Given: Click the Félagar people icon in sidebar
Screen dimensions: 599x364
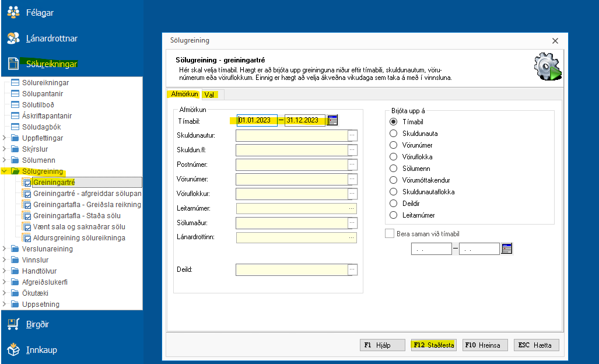Looking at the screenshot, I should (x=13, y=12).
